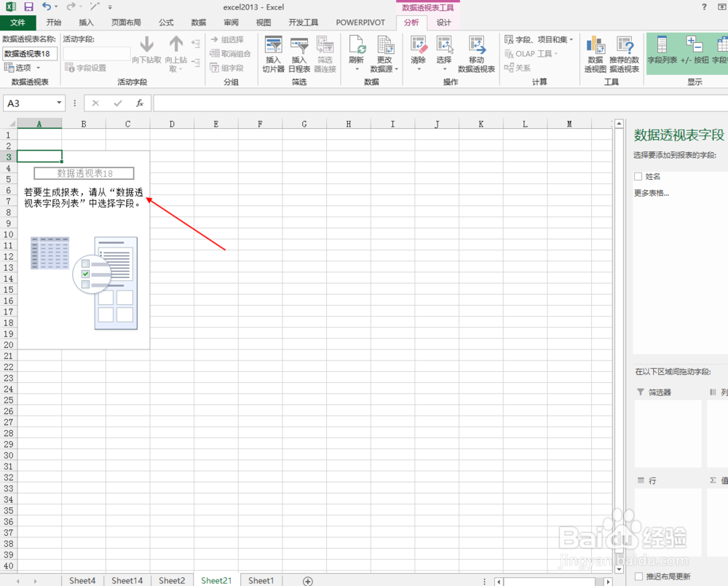Click the More Tables (更多表格...) link
The width and height of the screenshot is (728, 586).
click(652, 193)
